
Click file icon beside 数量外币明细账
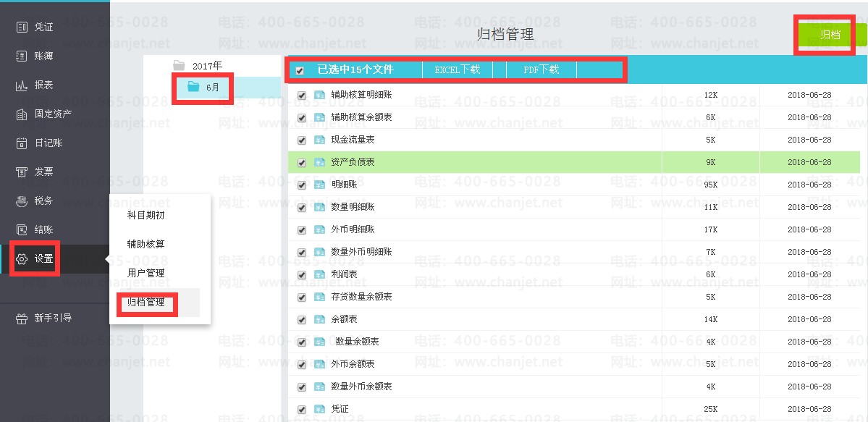[319, 252]
